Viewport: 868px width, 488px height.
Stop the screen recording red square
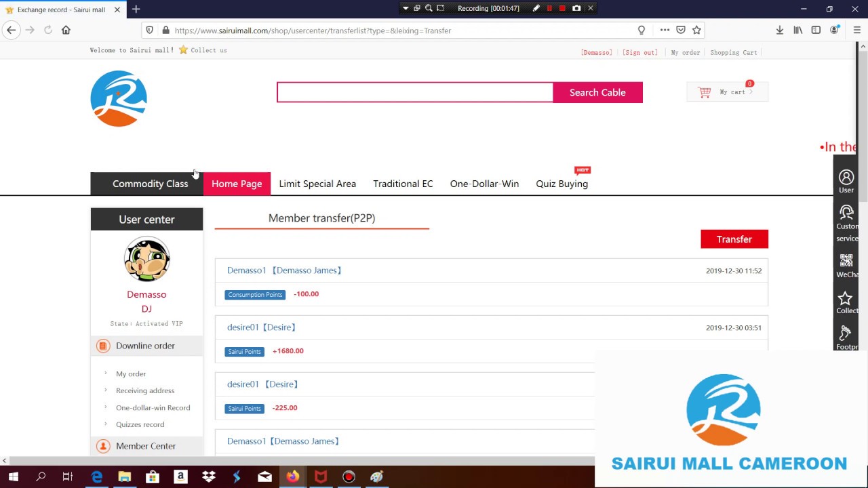pyautogui.click(x=562, y=8)
